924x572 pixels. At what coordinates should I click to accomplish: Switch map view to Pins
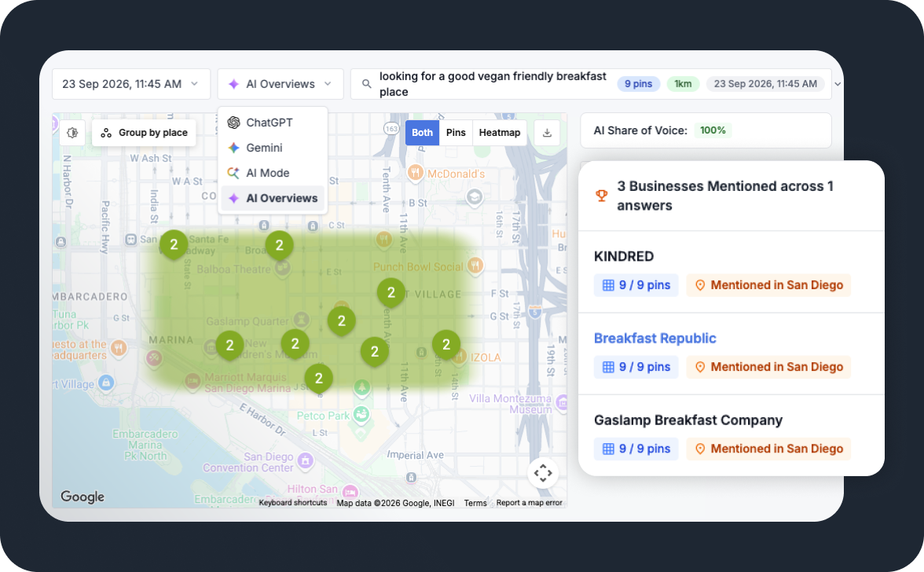coord(456,133)
